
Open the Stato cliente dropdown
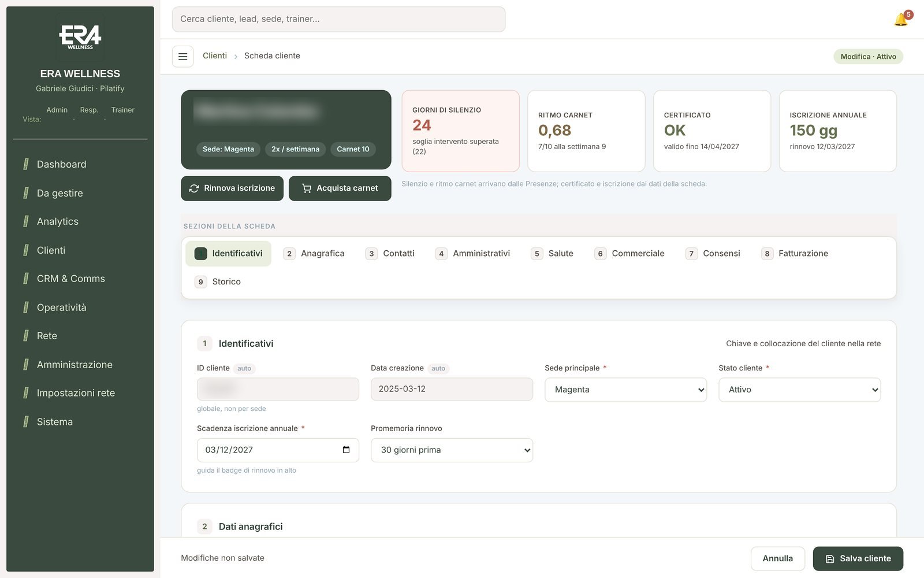tap(799, 390)
